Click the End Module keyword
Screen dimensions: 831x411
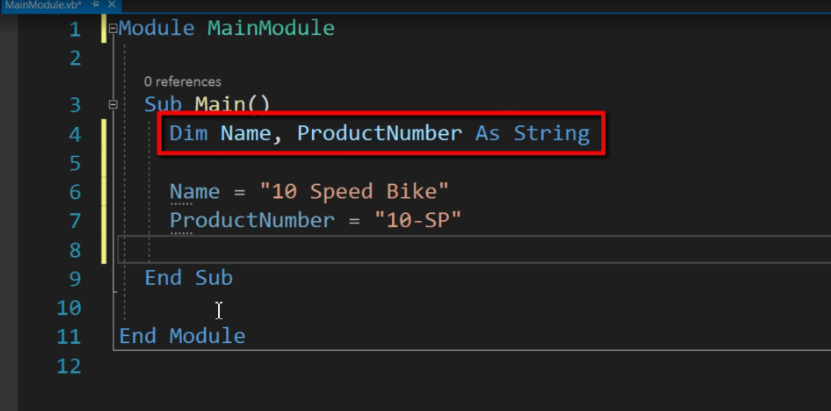tap(182, 336)
